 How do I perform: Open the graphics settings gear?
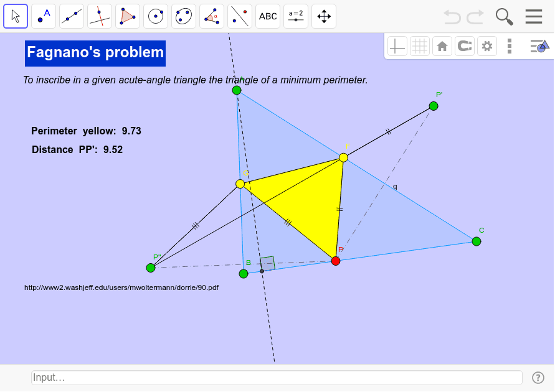coord(486,45)
